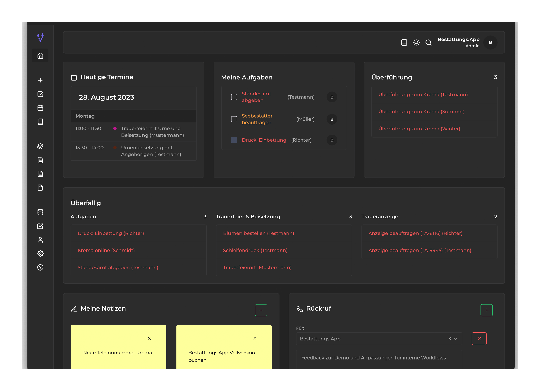The image size is (539, 392).
Task: Open the layers stack sidebar icon
Action: point(40,146)
